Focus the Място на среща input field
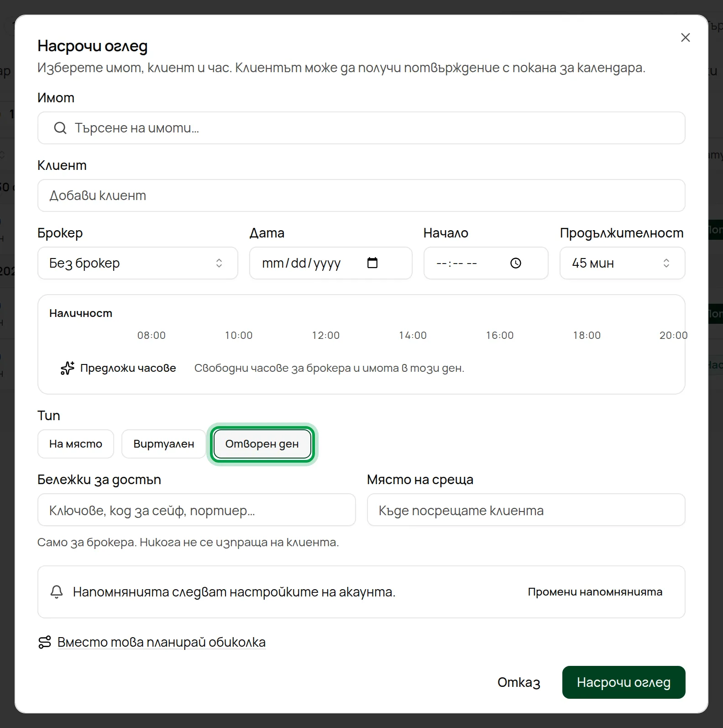Viewport: 723px width, 728px height. click(526, 510)
